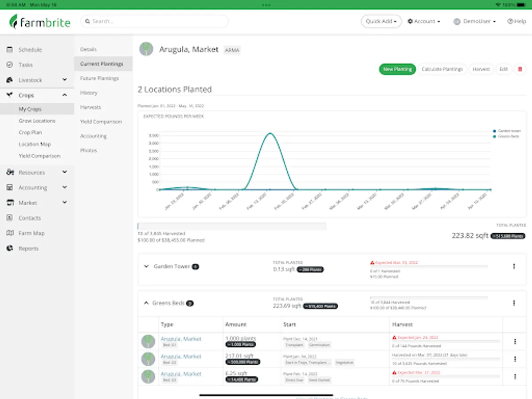Open the Yield Comparison tab in crop menu
The height and width of the screenshot is (399, 532).
pos(101,121)
